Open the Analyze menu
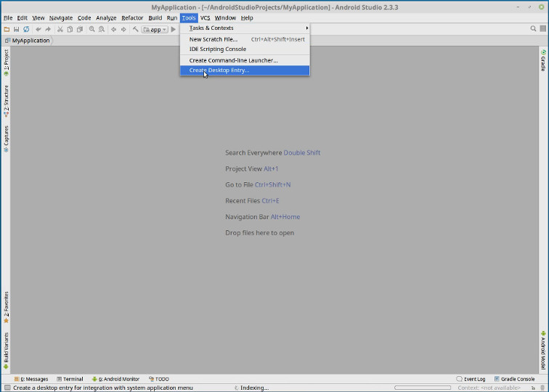The height and width of the screenshot is (392, 549). tap(106, 18)
